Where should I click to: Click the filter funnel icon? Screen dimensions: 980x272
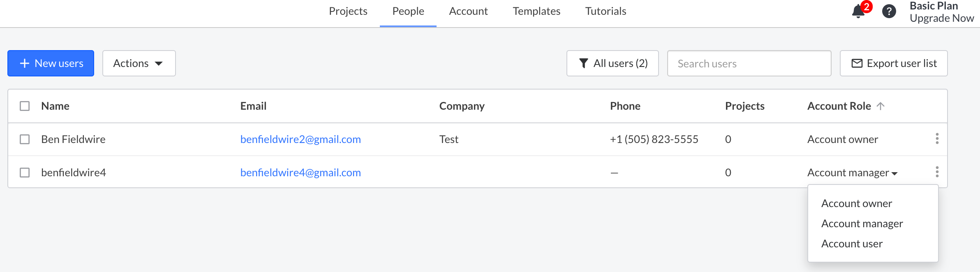tap(583, 63)
